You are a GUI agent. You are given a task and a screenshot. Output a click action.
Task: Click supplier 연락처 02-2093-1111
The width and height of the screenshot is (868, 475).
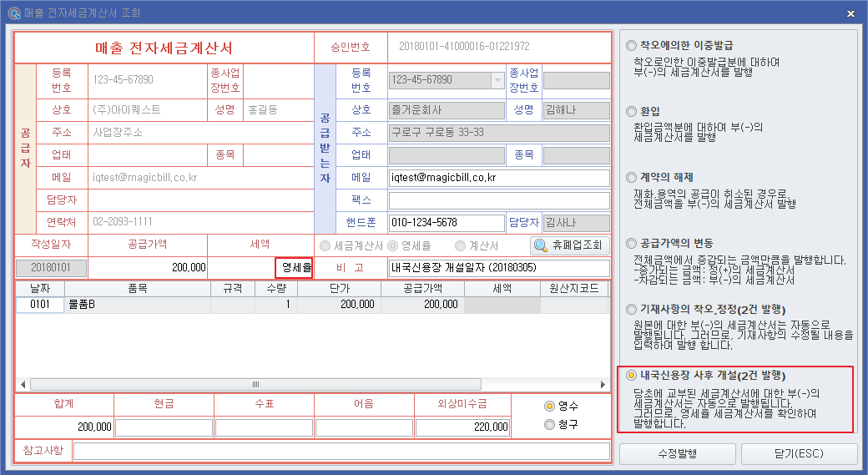pos(123,222)
